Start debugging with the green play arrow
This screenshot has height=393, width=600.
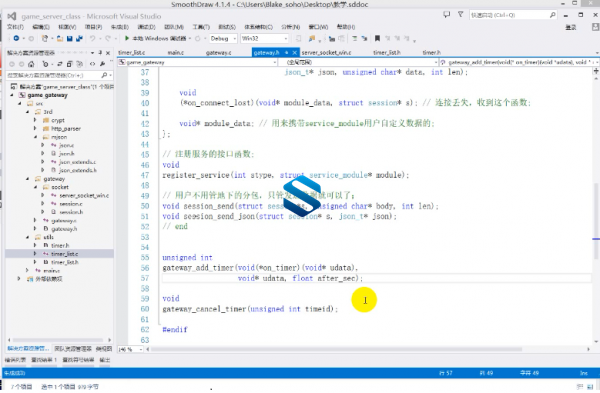point(127,38)
